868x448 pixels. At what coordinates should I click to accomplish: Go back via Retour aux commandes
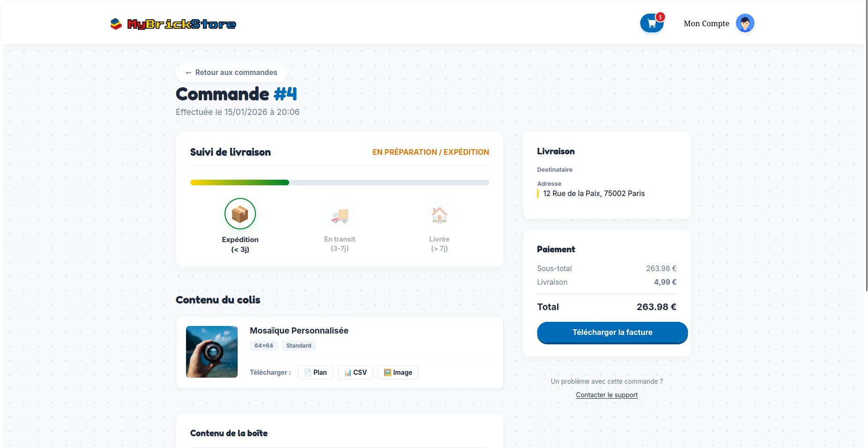232,73
